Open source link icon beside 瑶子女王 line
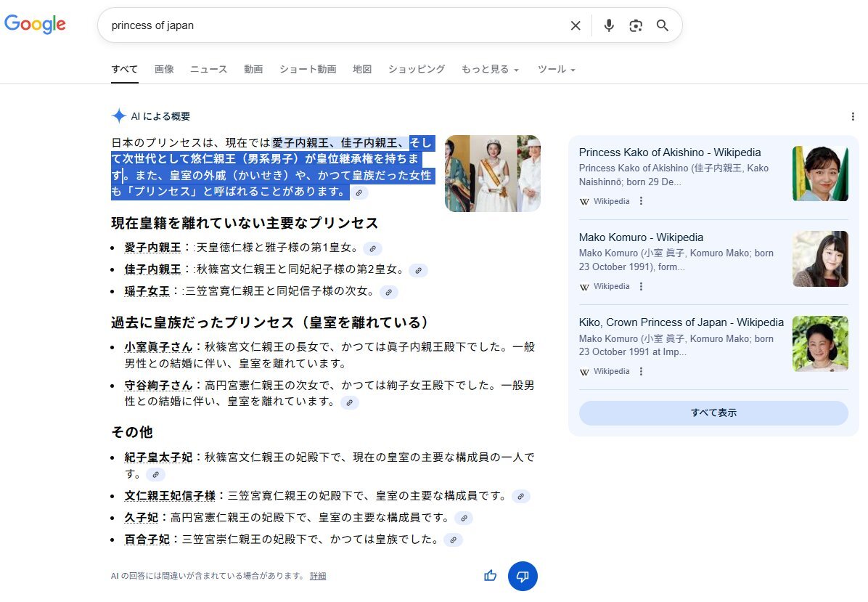This screenshot has width=868, height=602. [x=389, y=293]
